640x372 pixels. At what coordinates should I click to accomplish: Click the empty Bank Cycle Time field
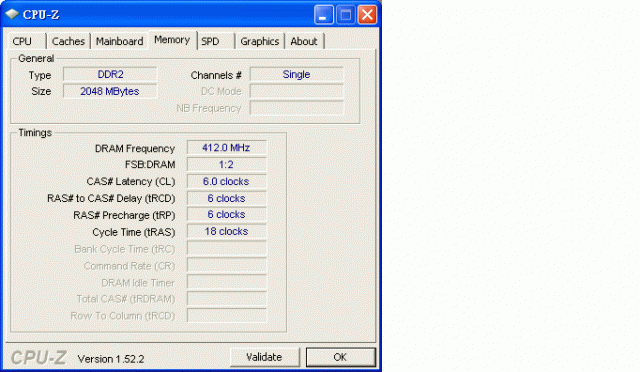[x=227, y=248]
